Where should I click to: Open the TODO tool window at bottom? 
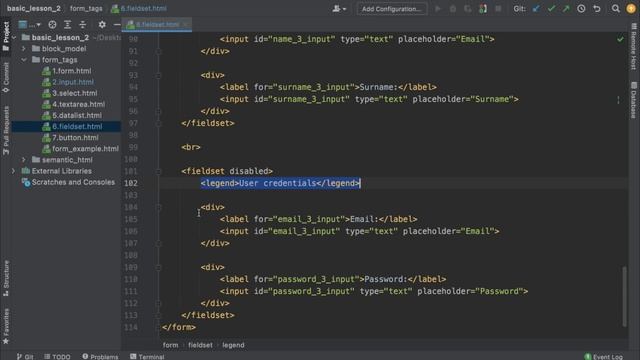[x=57, y=356]
